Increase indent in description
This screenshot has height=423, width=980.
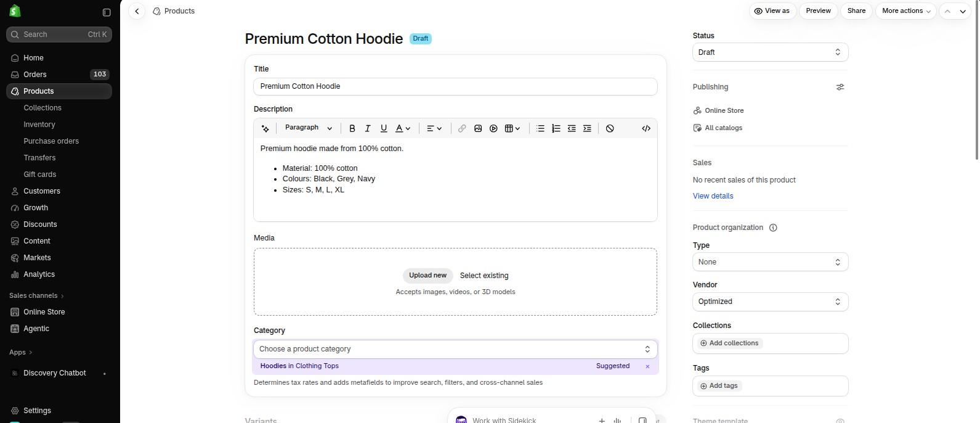pos(587,128)
